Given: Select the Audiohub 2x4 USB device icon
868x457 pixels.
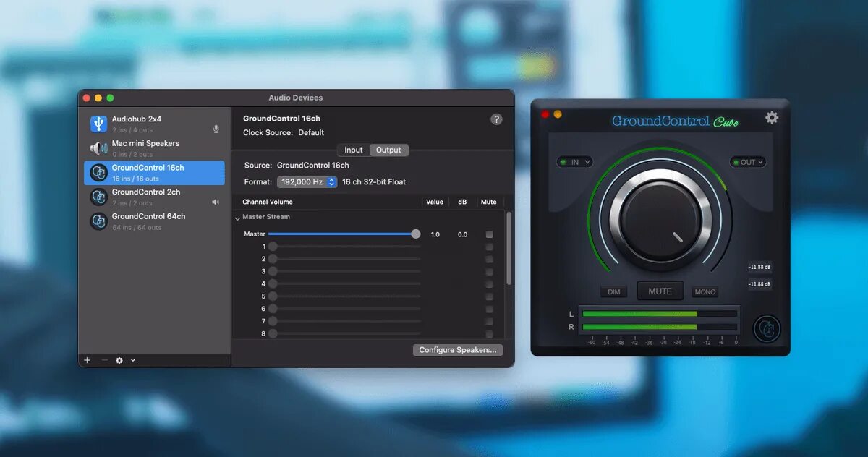Looking at the screenshot, I should point(98,124).
